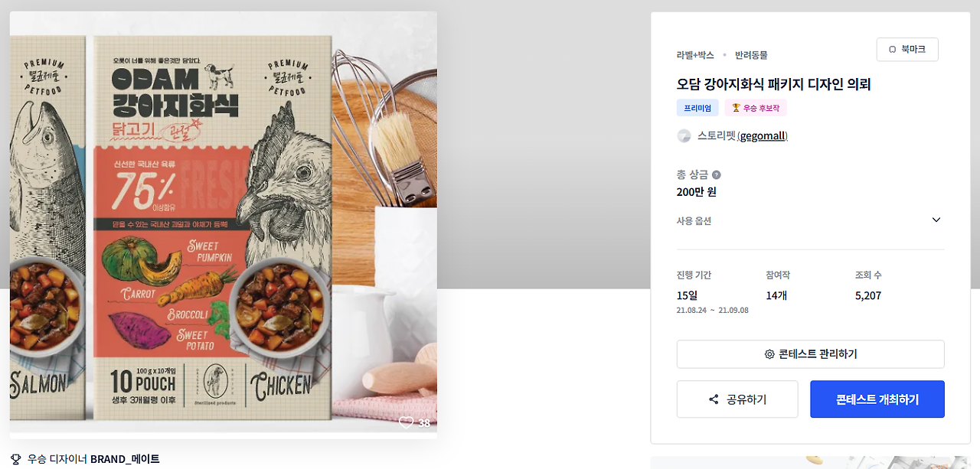Open the BRAND_메이트 winning designer name
The width and height of the screenshot is (980, 469).
pos(125,459)
